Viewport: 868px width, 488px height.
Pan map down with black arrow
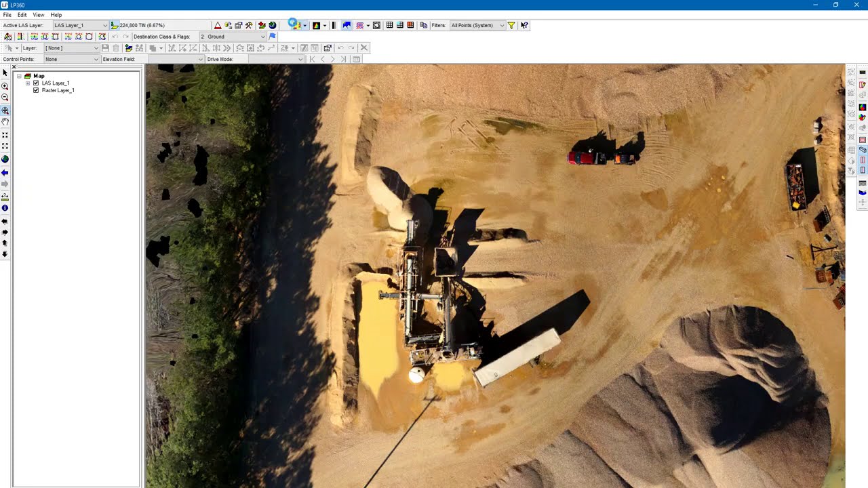(5, 254)
